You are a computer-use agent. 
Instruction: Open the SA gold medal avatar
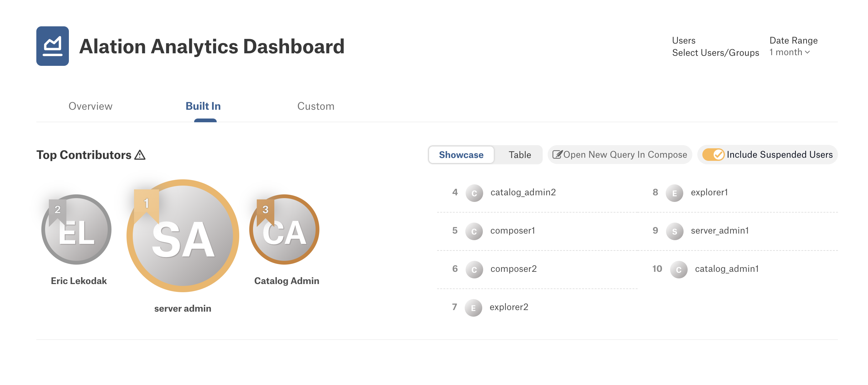(x=183, y=235)
